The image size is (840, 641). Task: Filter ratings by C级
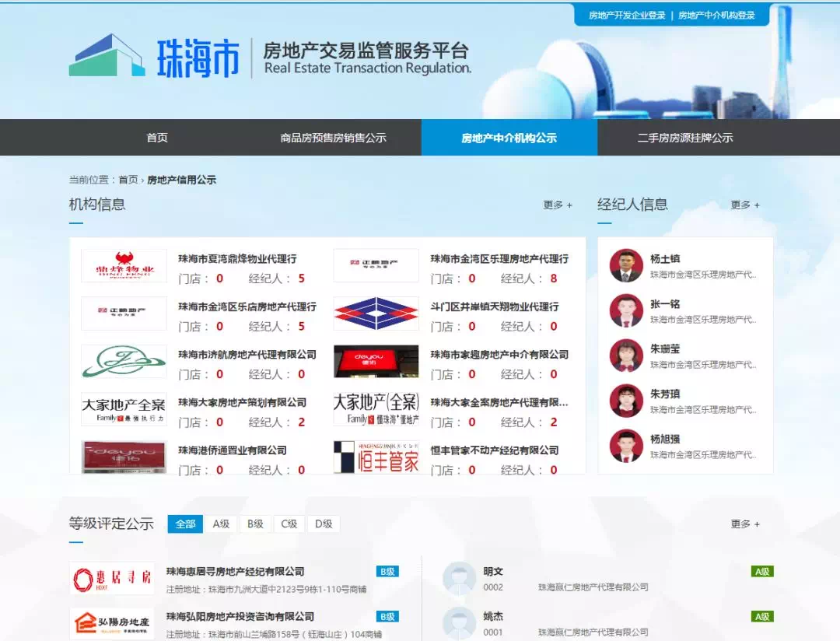click(x=289, y=524)
